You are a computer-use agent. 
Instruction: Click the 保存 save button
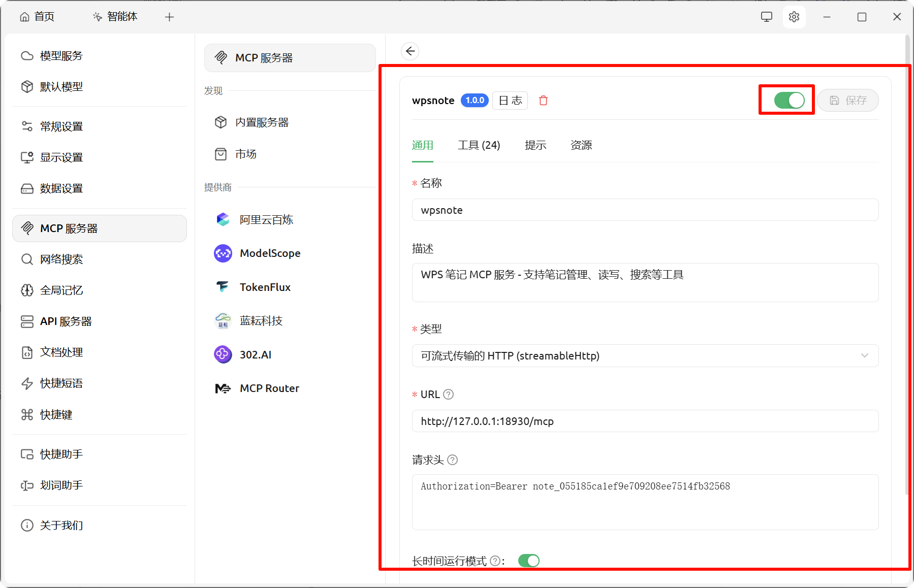[848, 101]
